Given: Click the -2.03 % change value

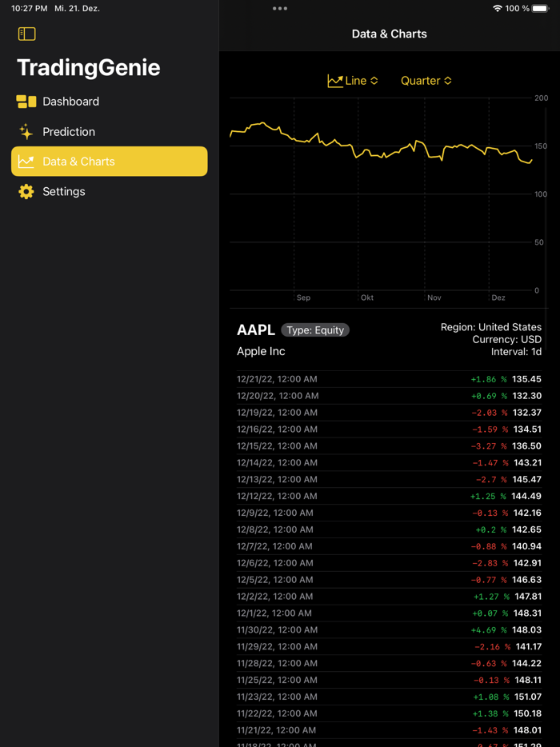Looking at the screenshot, I should point(490,413).
